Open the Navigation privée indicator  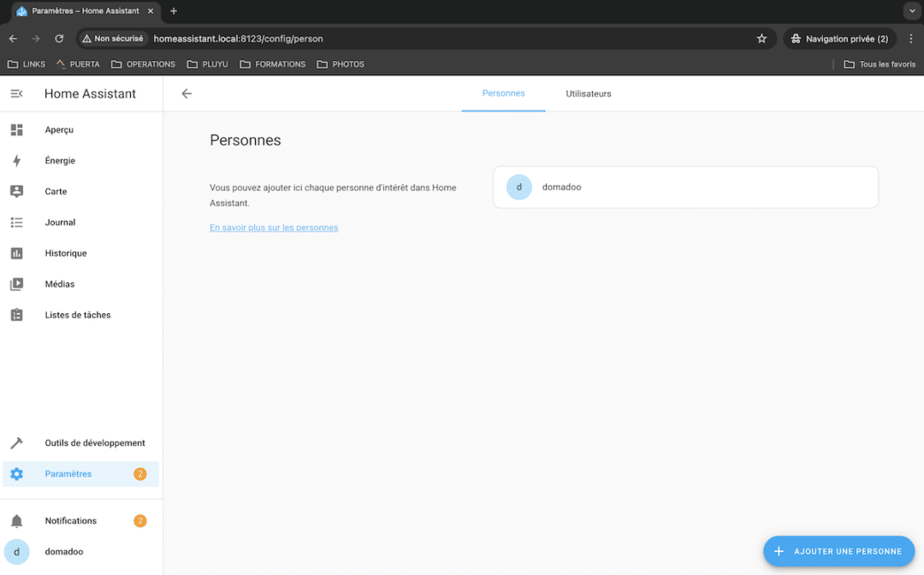(x=839, y=39)
